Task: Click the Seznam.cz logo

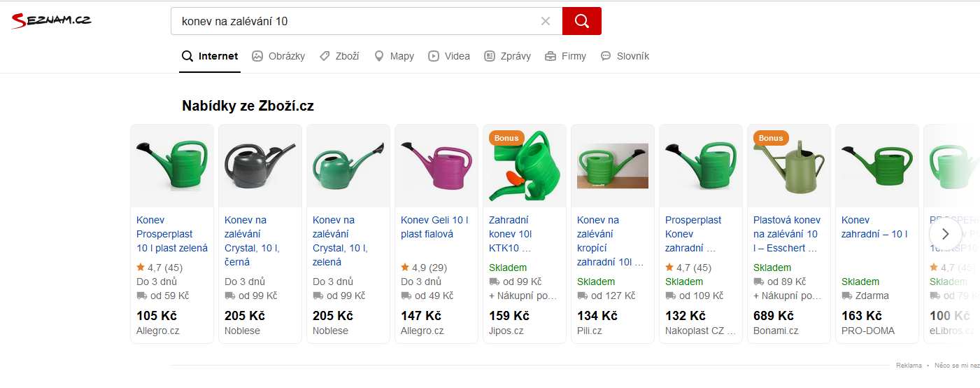Action: click(x=51, y=20)
